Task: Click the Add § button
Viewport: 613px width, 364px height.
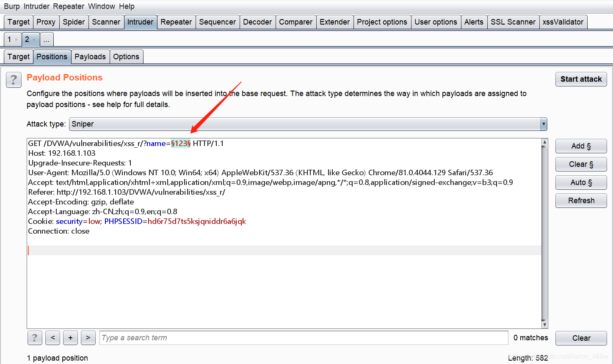Action: click(581, 146)
